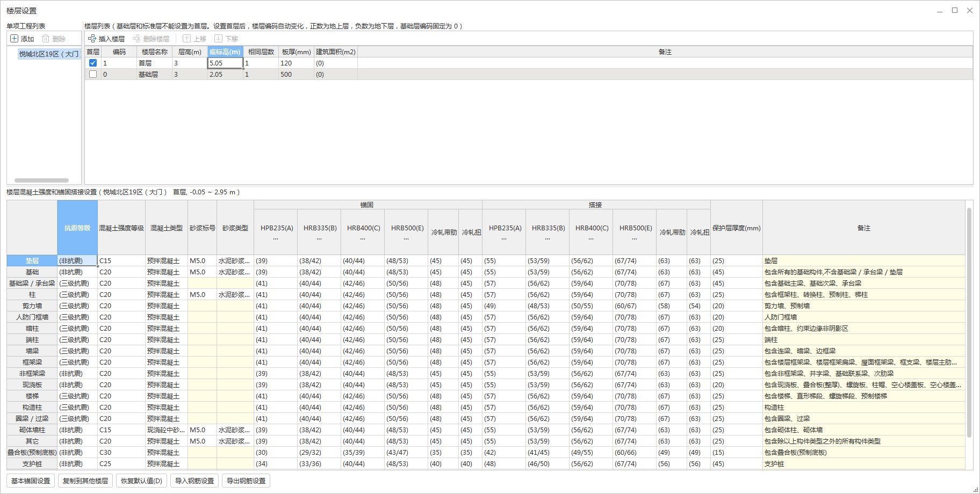Click C30 concrete grade in 叠合板 row
The width and height of the screenshot is (980, 494).
click(x=121, y=452)
